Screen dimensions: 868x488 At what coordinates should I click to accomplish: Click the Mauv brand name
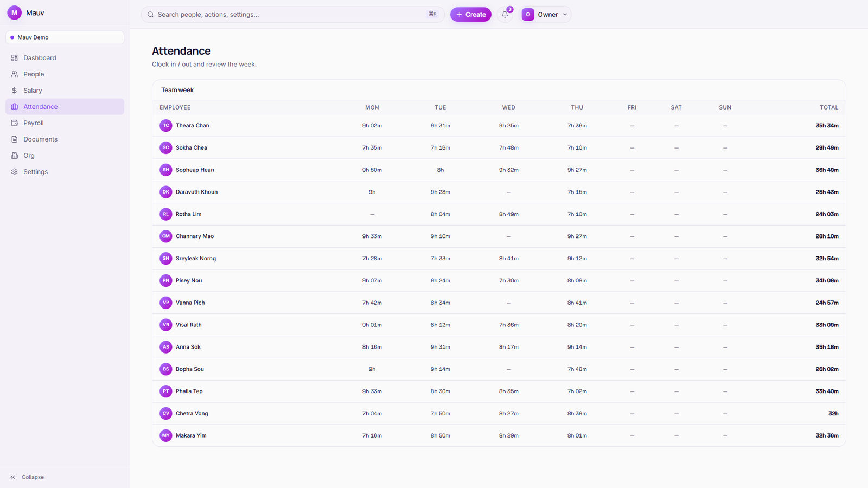pos(35,12)
